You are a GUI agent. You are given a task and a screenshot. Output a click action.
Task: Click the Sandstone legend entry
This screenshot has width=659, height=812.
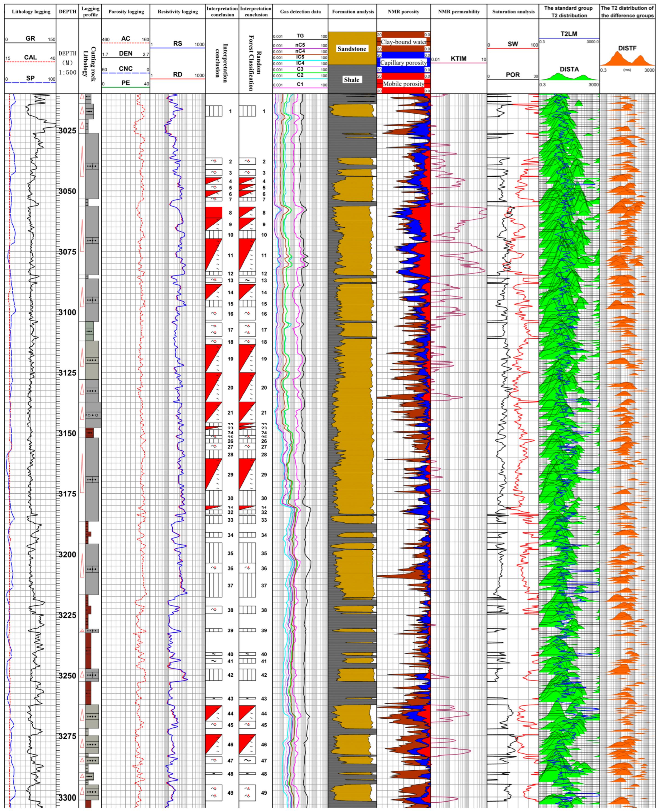click(352, 48)
